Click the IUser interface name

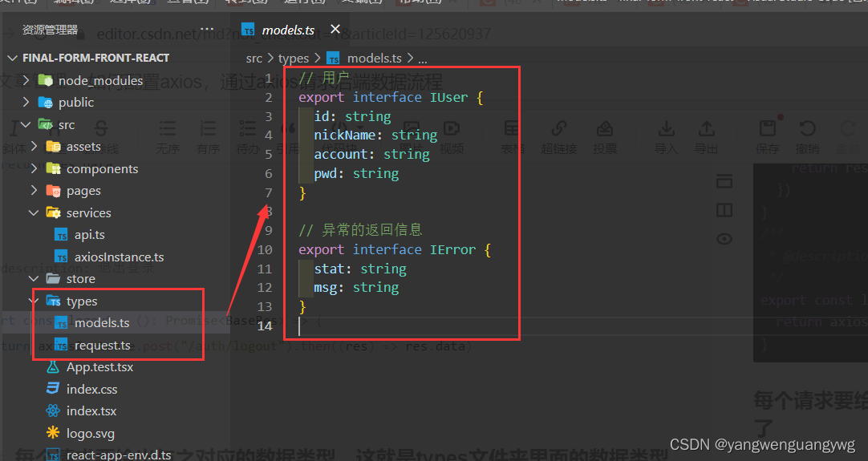pos(449,97)
